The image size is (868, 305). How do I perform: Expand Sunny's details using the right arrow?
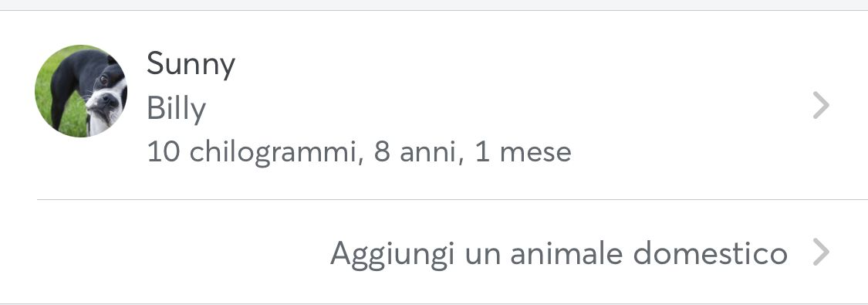(821, 105)
